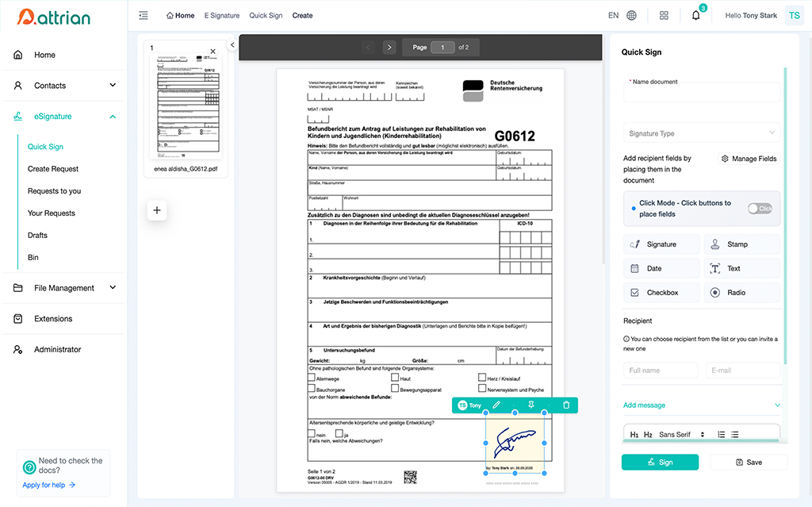This screenshot has height=507, width=812.
Task: Add a Radio field to document
Action: (741, 293)
